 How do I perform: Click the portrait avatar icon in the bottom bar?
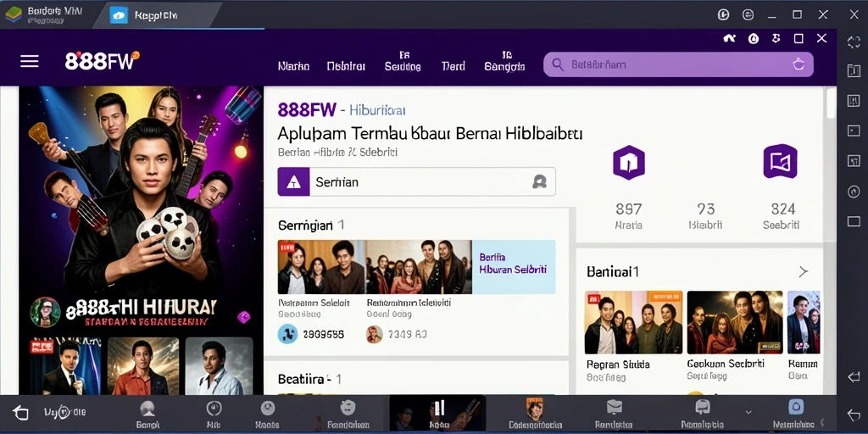point(535,409)
